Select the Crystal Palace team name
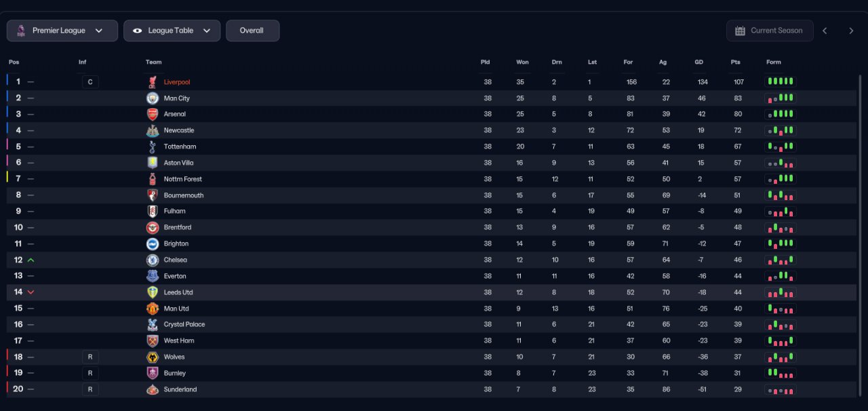Viewport: 868px width, 411px height. (184, 324)
